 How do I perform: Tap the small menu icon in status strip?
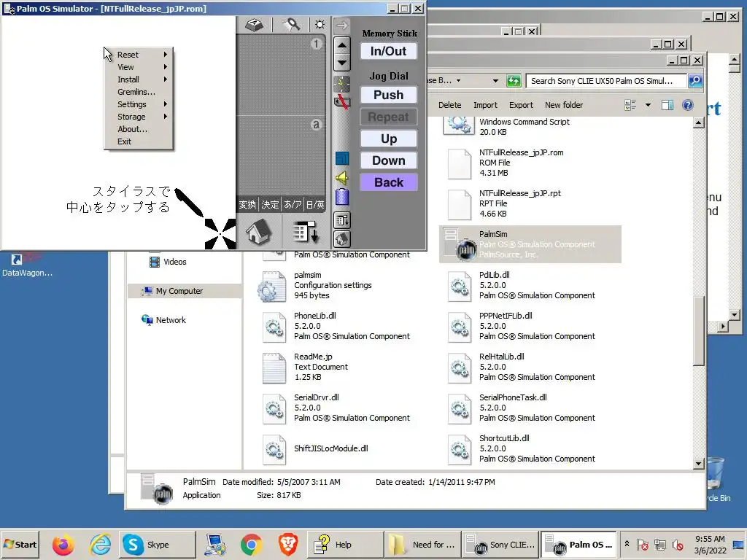[342, 220]
